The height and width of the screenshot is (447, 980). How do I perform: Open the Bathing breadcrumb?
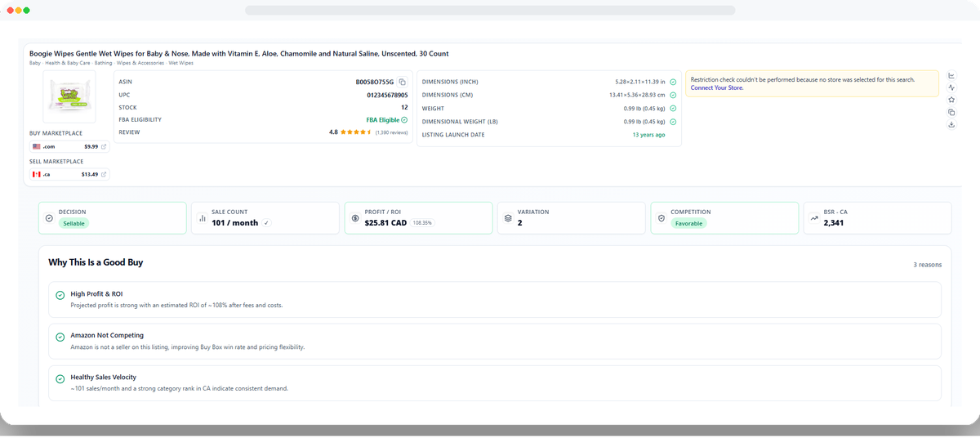[104, 63]
